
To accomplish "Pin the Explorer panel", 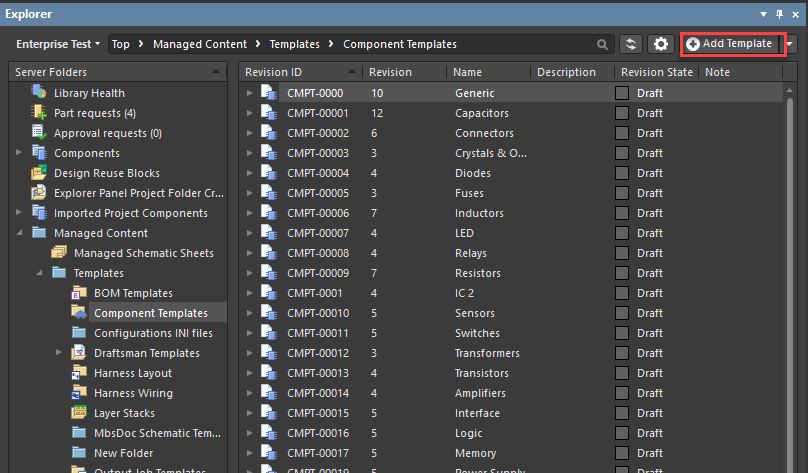I will pos(779,14).
